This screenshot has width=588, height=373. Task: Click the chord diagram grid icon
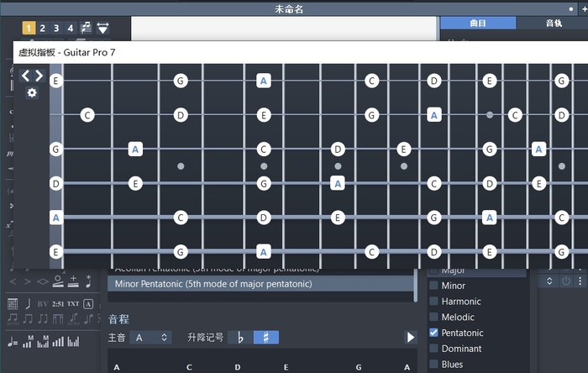pyautogui.click(x=13, y=303)
